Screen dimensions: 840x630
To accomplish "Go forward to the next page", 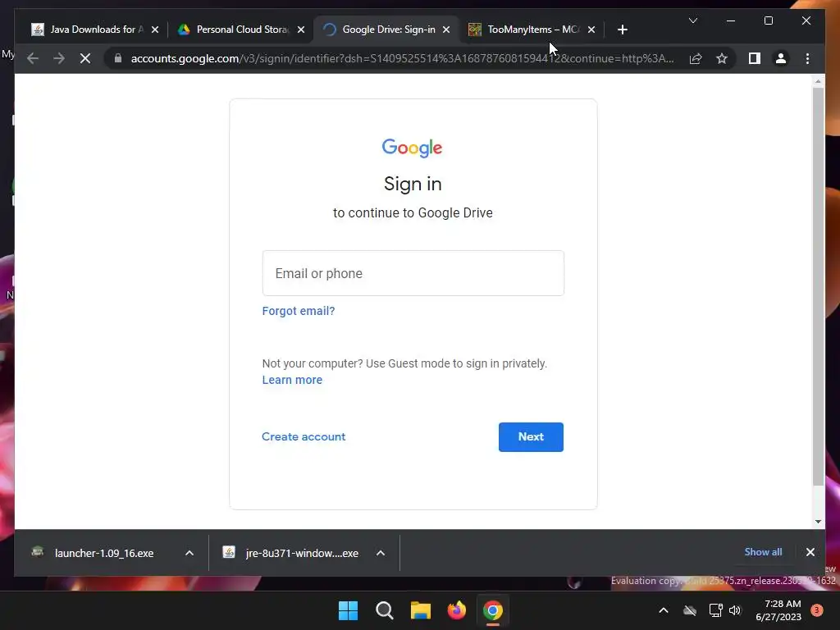I will [59, 58].
